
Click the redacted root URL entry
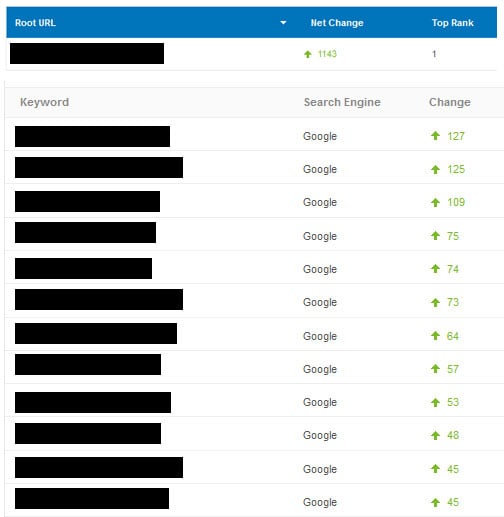pos(87,53)
